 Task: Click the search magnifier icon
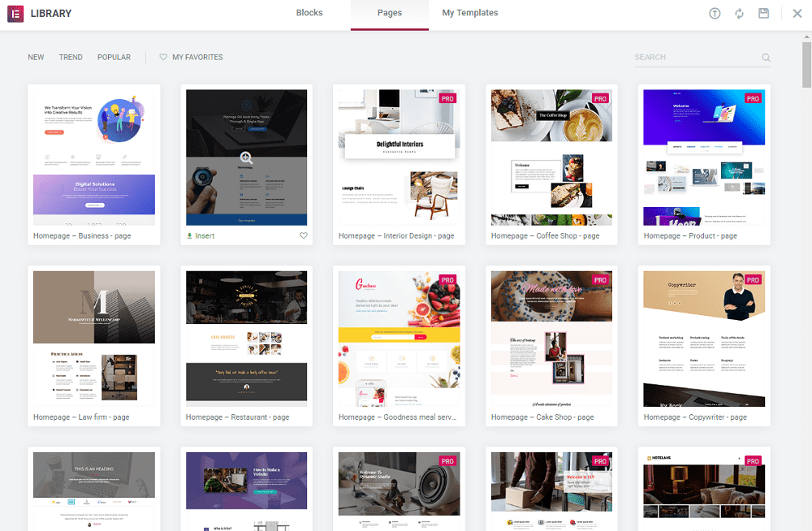point(766,58)
